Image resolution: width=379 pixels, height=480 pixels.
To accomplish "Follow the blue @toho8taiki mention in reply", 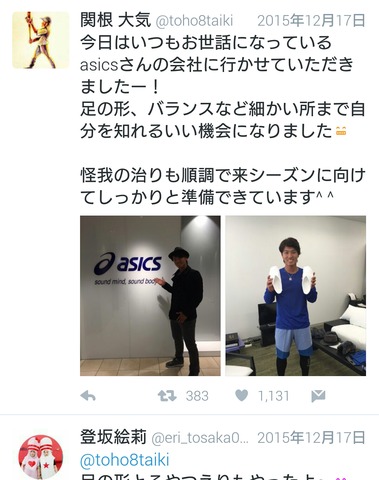I will pos(125,460).
